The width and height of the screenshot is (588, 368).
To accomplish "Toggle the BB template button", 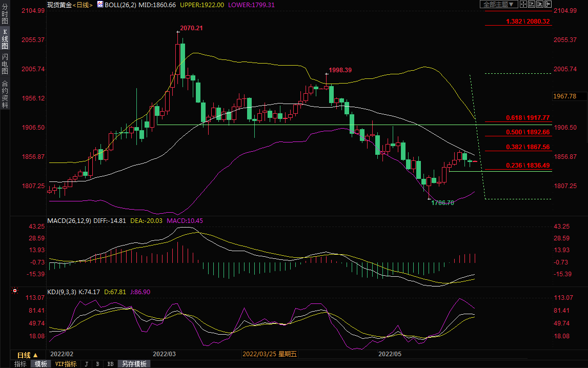I will 110,364.
